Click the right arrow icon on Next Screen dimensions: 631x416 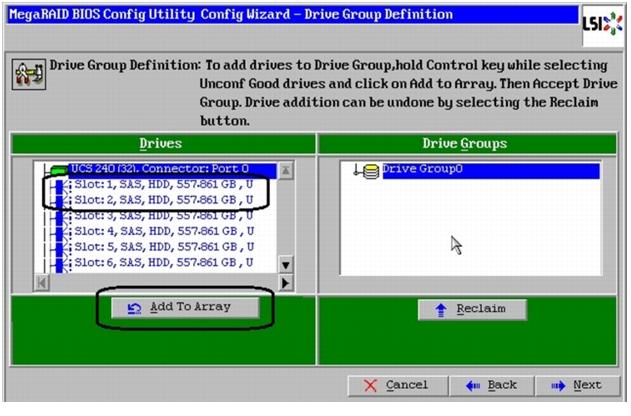click(x=558, y=386)
